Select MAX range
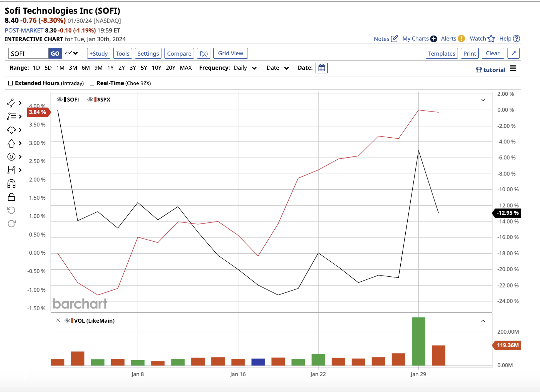 tap(186, 68)
